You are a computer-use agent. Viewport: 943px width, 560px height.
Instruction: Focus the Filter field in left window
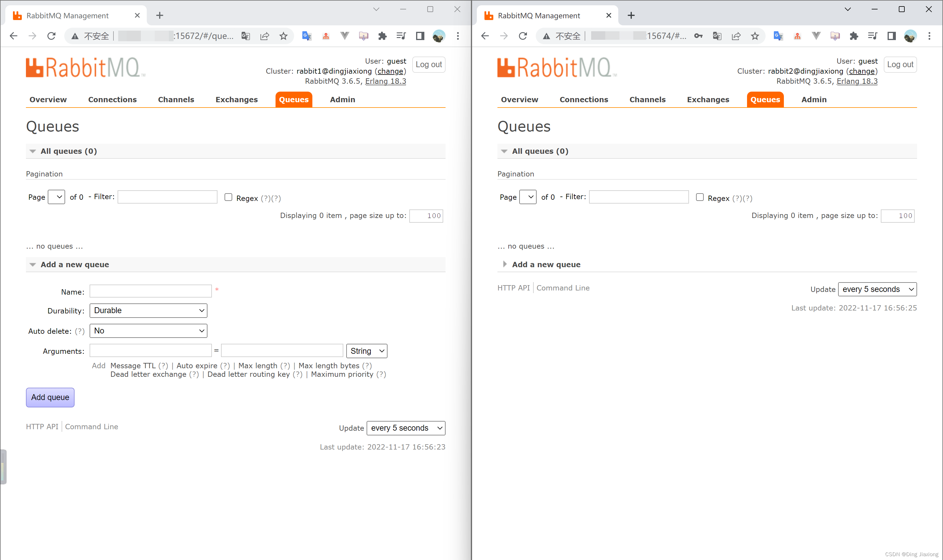(168, 197)
